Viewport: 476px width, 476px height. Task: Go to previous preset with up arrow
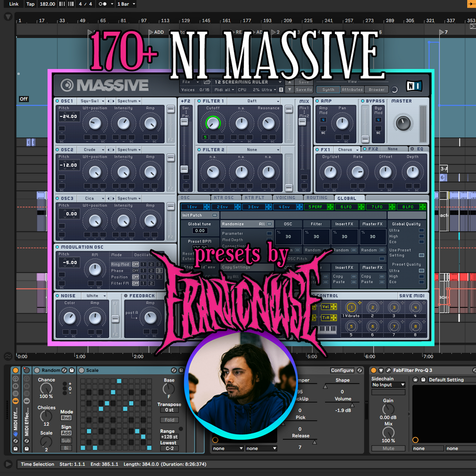[289, 82]
